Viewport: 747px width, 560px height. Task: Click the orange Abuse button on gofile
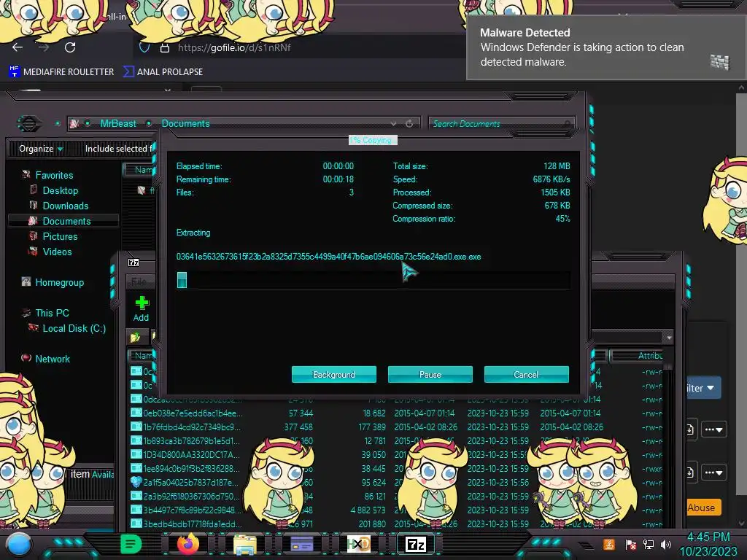(x=704, y=507)
